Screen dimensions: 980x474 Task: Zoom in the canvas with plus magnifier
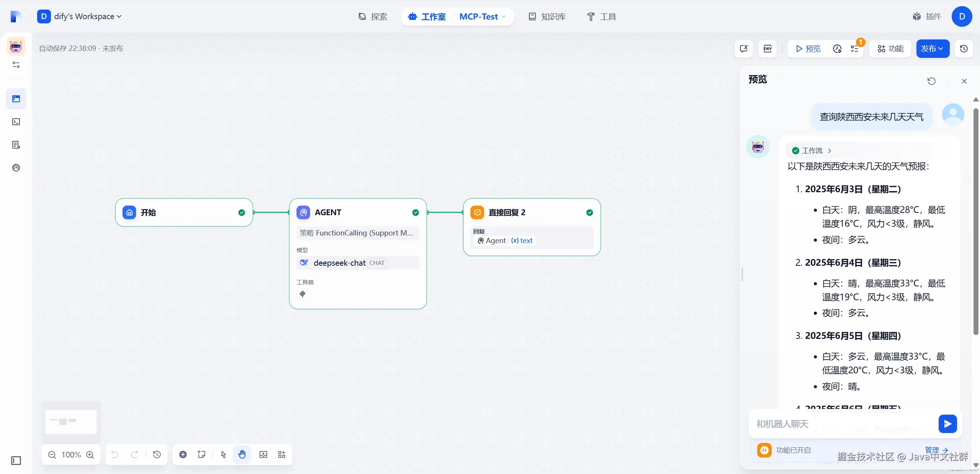pos(90,454)
